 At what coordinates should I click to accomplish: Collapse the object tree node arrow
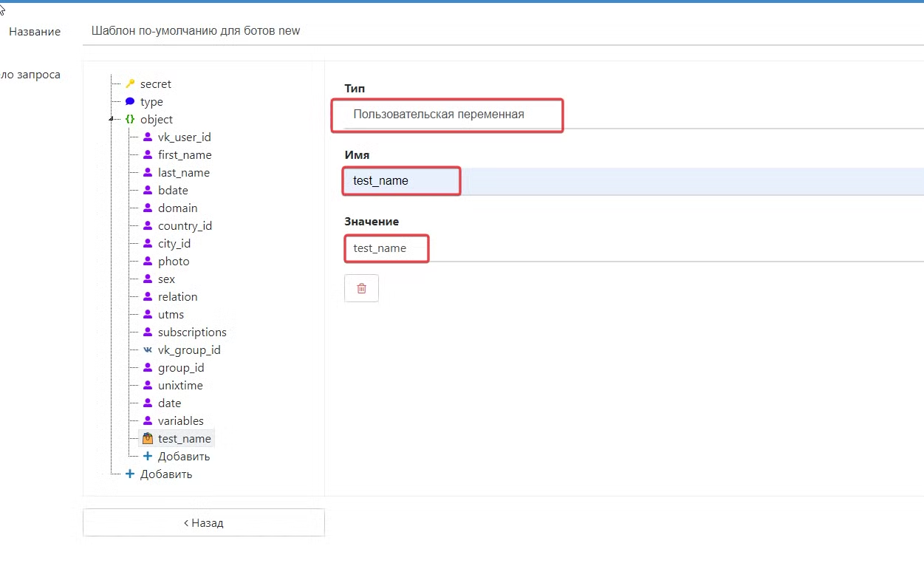pos(112,120)
